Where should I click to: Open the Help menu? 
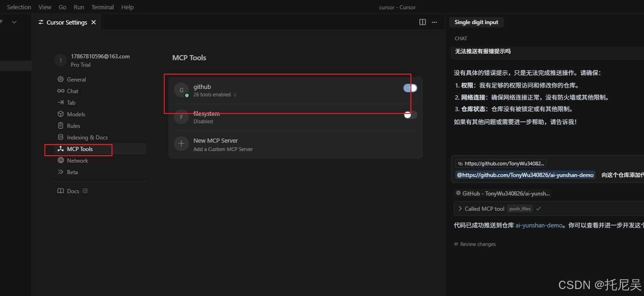tap(127, 7)
